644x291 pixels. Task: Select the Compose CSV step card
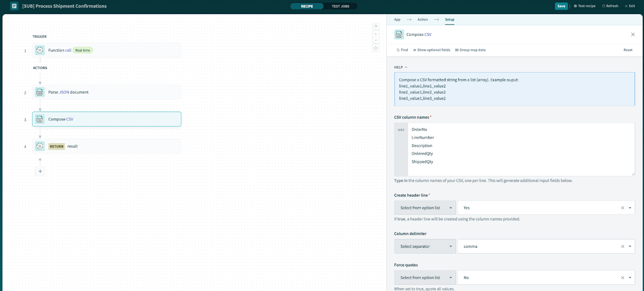tap(107, 119)
